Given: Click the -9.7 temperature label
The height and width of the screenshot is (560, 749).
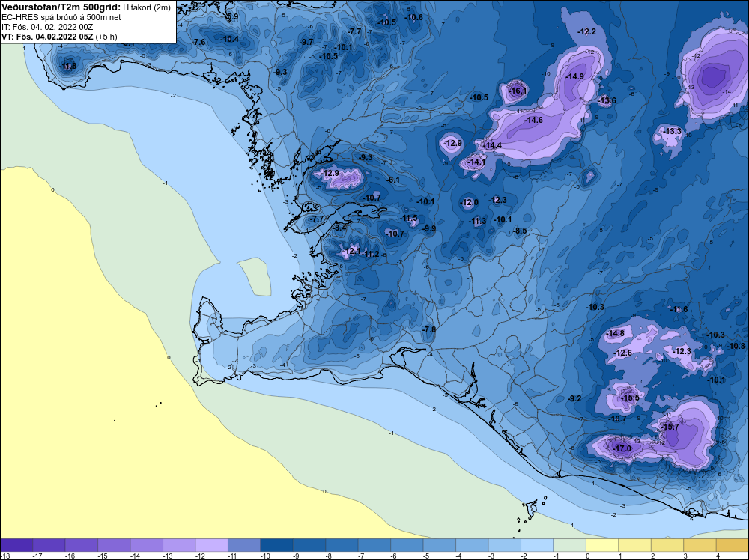Looking at the screenshot, I should point(306,42).
